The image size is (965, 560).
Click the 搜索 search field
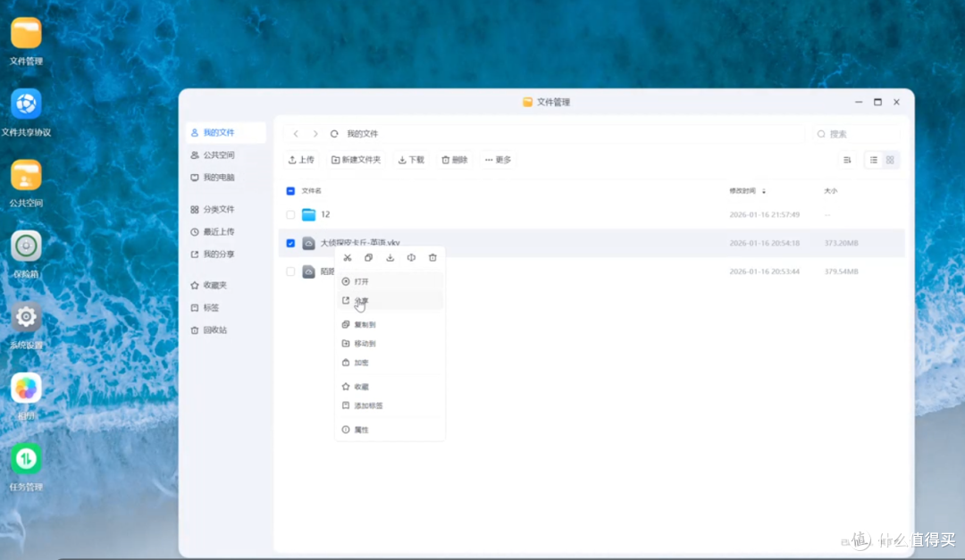855,134
